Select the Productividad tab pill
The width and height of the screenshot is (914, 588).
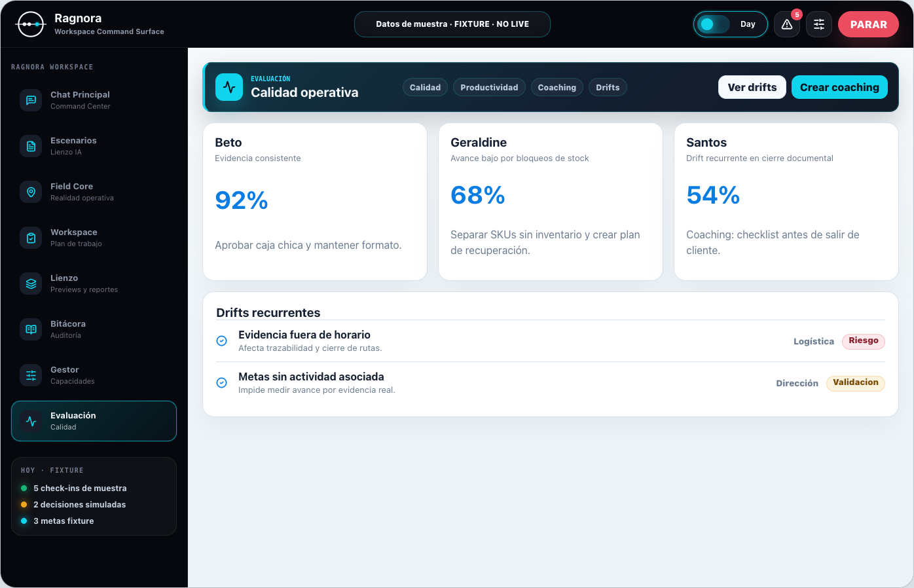click(x=489, y=87)
